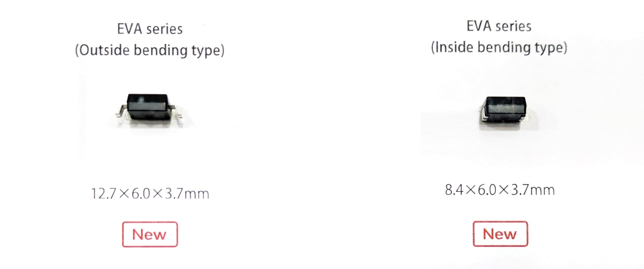This screenshot has width=644, height=269.
Task: Select the "(Outside bending type)" subtitle
Action: (150, 50)
